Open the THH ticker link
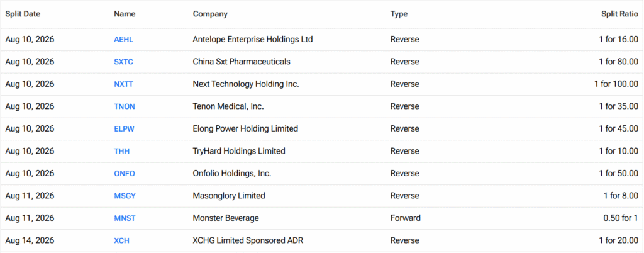This screenshot has width=644, height=253. pos(121,151)
